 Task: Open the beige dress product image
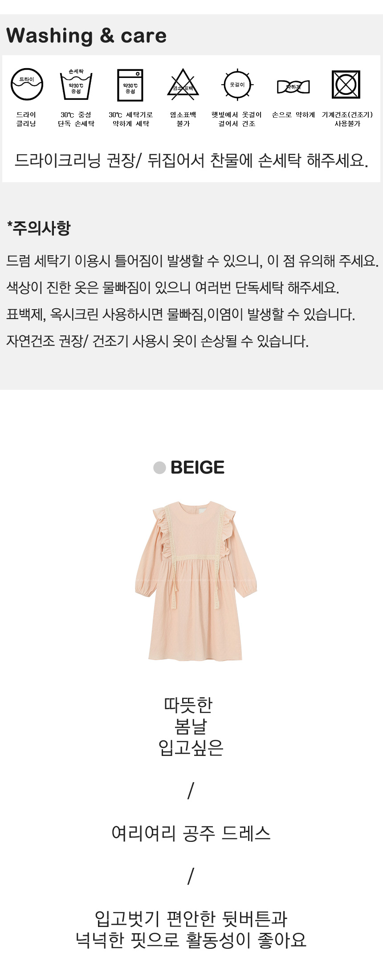click(x=196, y=581)
